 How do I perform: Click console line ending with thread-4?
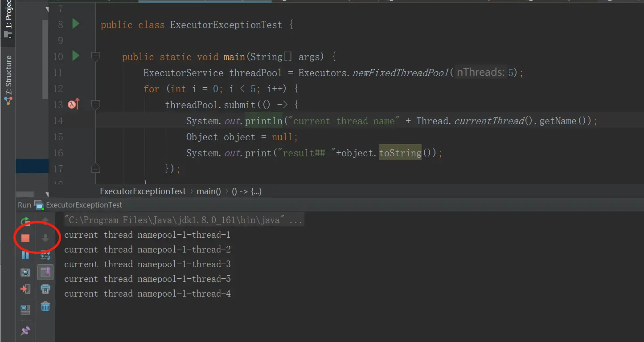pyautogui.click(x=148, y=293)
